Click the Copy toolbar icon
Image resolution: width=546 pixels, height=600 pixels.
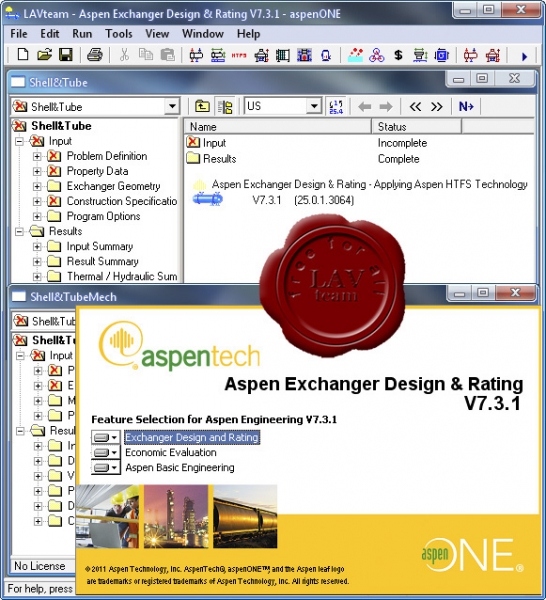(x=146, y=55)
